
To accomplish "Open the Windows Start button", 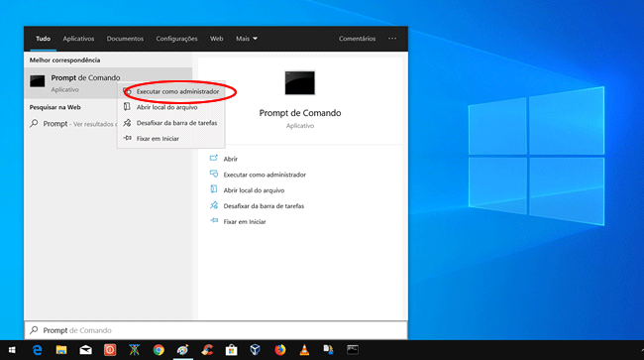I will point(12,350).
